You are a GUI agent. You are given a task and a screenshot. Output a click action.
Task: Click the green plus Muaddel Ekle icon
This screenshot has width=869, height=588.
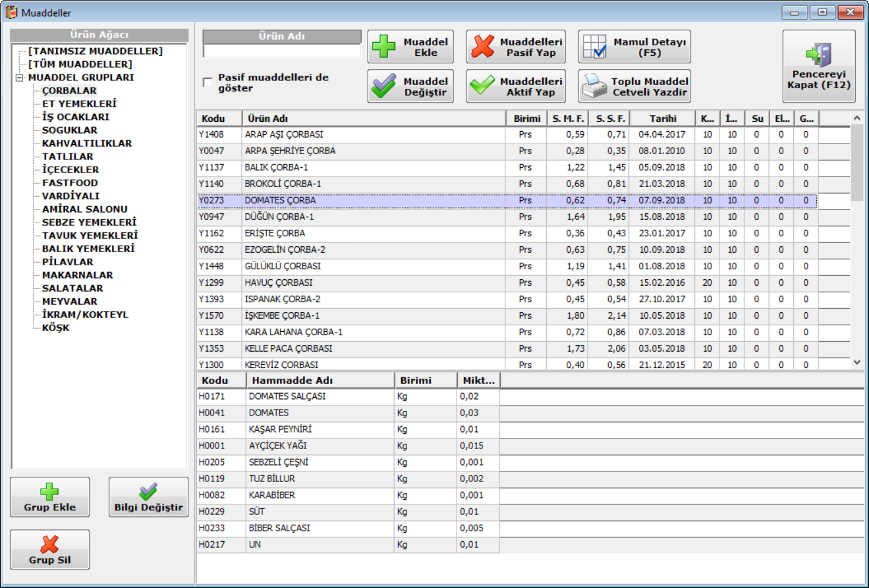(384, 47)
